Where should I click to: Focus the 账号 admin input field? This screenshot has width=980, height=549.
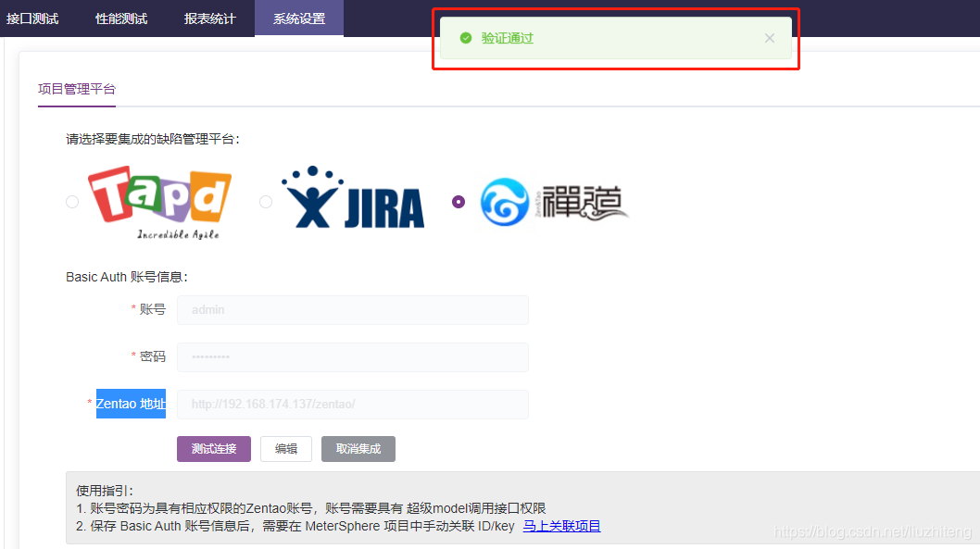pyautogui.click(x=353, y=310)
